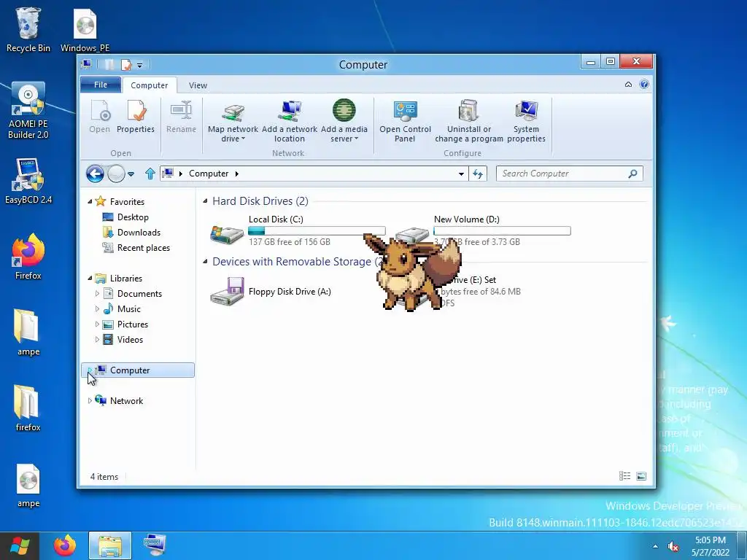This screenshot has width=747, height=560.
Task: Select Desktop under Favorites
Action: coord(125,217)
